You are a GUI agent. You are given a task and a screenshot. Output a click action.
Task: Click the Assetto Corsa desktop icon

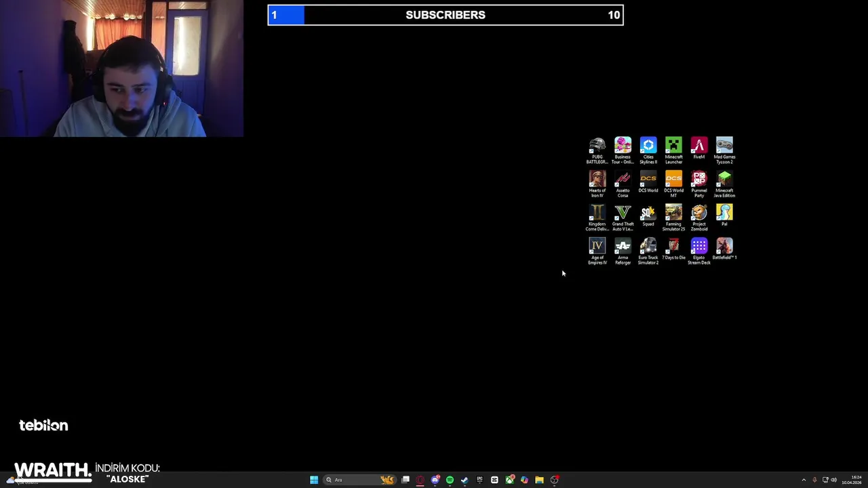(x=623, y=184)
